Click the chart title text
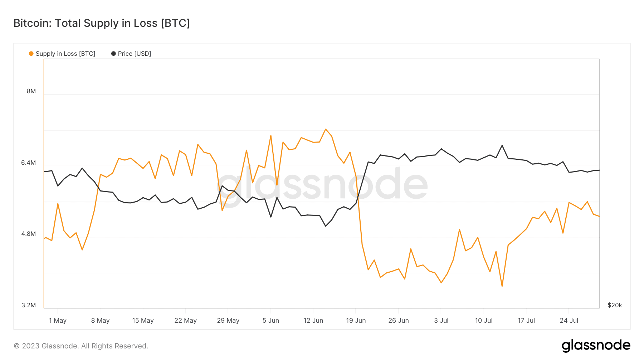Viewport: 644px width, 362px height. point(102,23)
